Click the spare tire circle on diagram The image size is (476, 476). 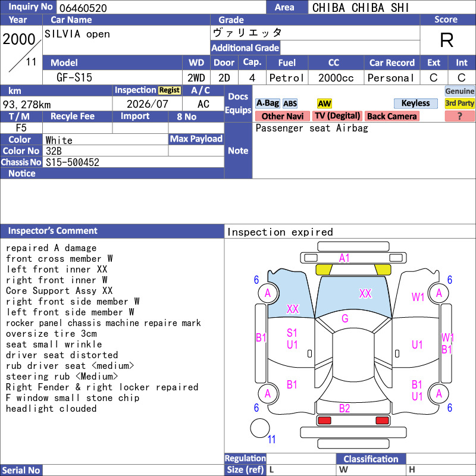coord(260,428)
